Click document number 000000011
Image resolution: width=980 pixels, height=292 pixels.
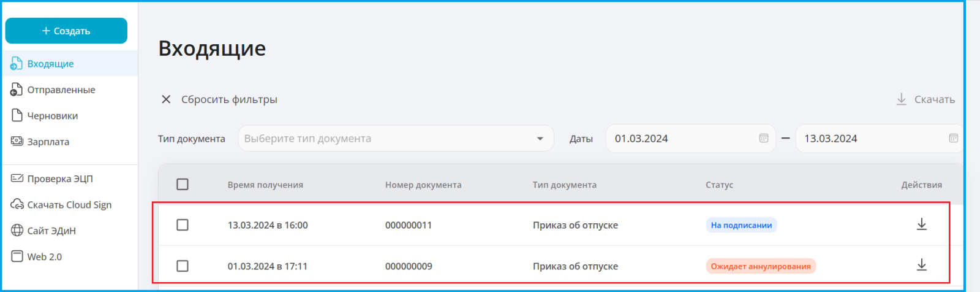[x=409, y=225]
